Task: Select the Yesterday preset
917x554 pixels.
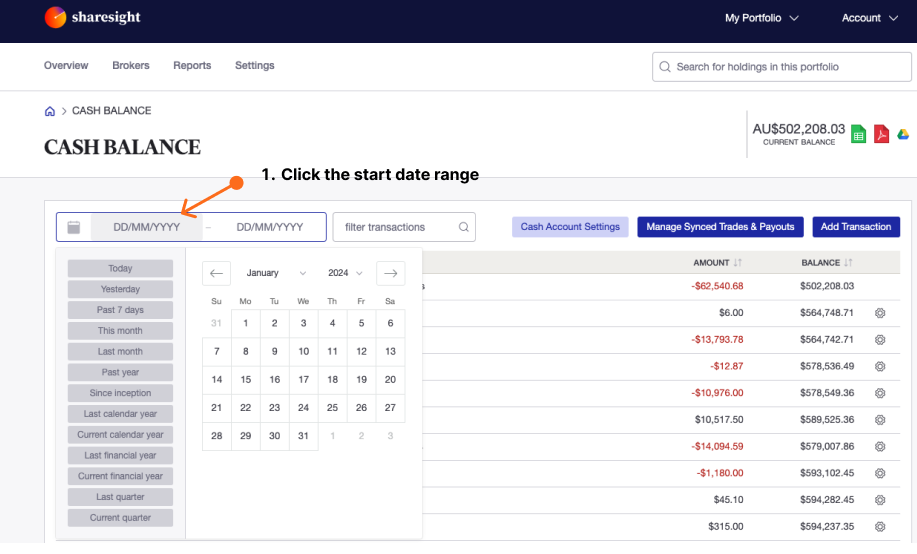Action: (x=120, y=290)
